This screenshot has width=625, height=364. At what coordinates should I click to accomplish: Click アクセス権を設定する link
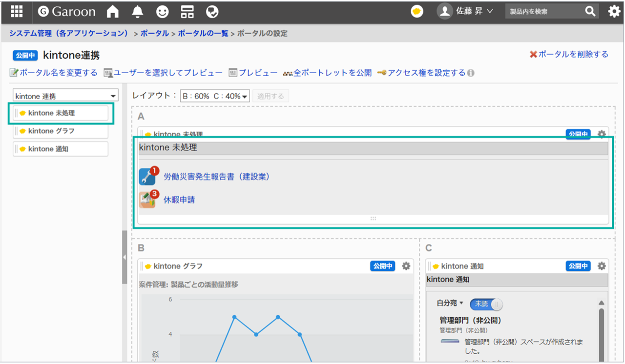click(422, 73)
